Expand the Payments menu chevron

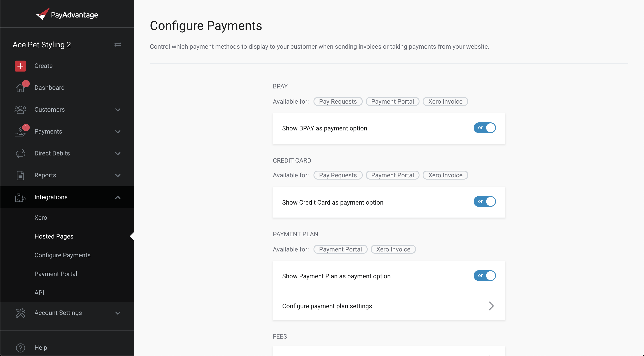118,132
